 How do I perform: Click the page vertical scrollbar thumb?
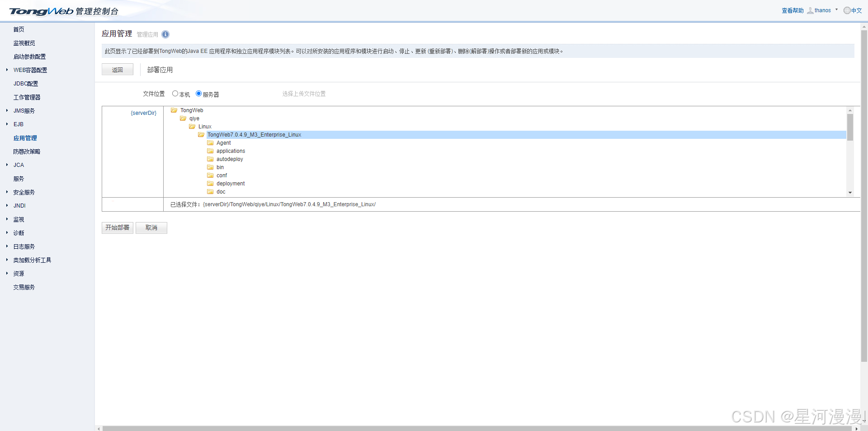864,196
